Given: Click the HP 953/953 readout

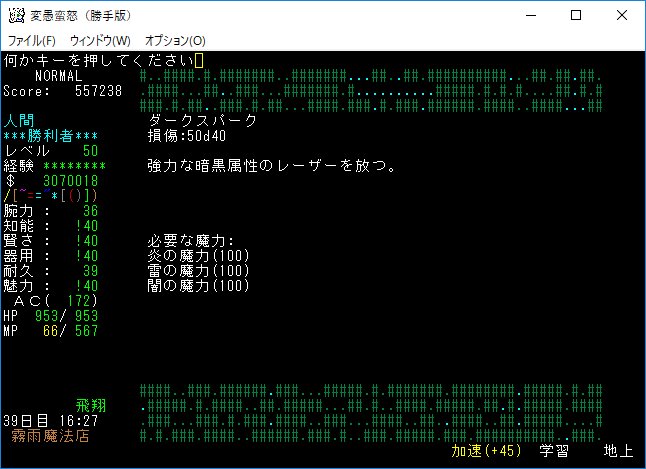Looking at the screenshot, I should pos(50,315).
